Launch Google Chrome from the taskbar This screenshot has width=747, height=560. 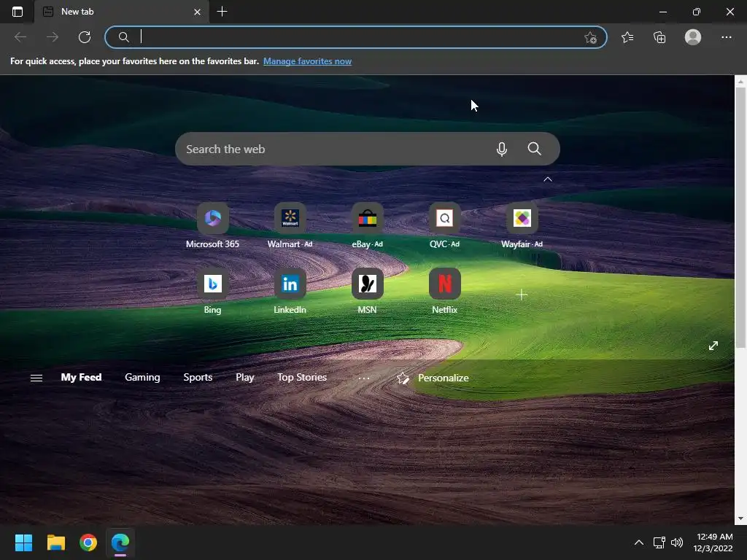tap(88, 542)
